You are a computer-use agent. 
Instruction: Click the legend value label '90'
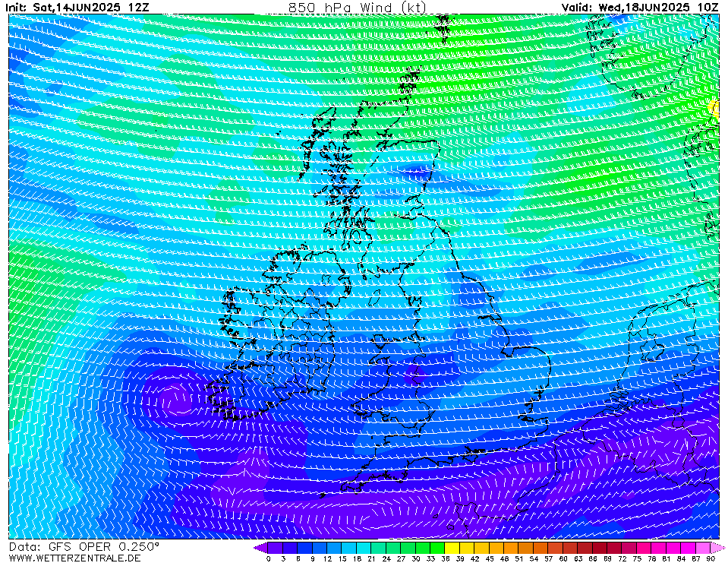(711, 558)
